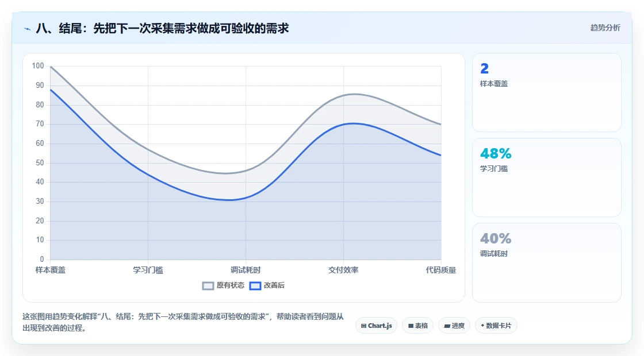Viewport: 644px width, 356px height.
Task: Click the 学习门槛 x-axis label
Action: click(148, 270)
